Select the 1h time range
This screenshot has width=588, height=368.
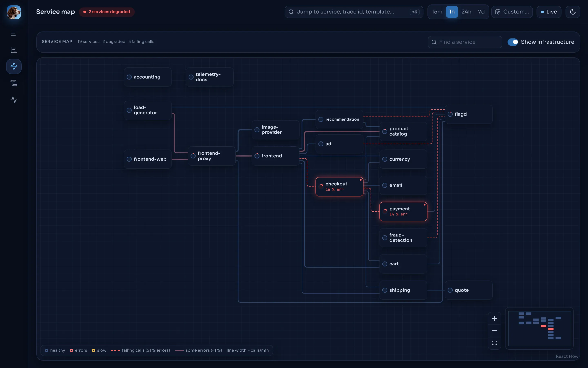[x=452, y=12]
